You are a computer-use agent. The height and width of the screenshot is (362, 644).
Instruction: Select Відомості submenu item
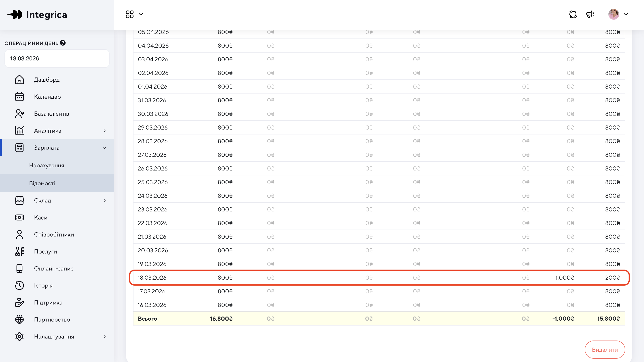[x=42, y=183]
